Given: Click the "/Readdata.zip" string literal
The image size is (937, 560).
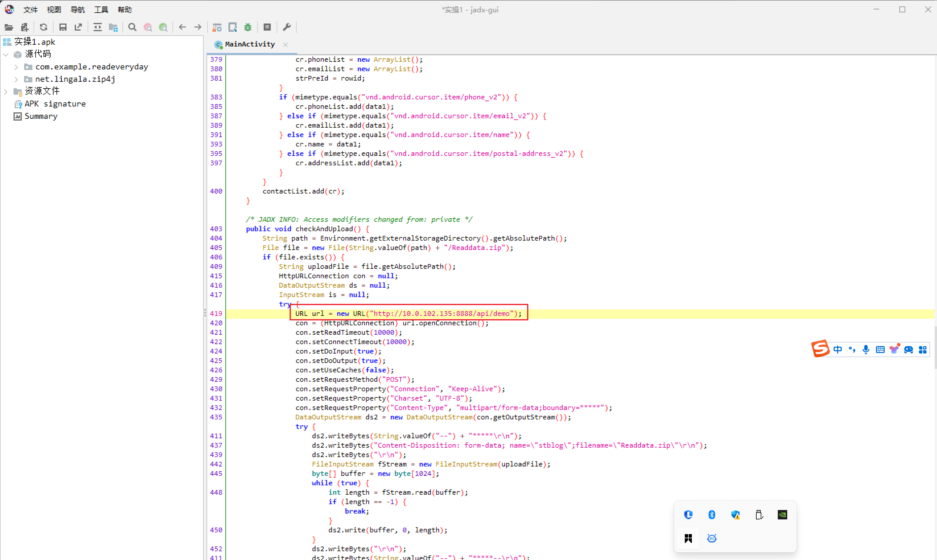Looking at the screenshot, I should 475,248.
